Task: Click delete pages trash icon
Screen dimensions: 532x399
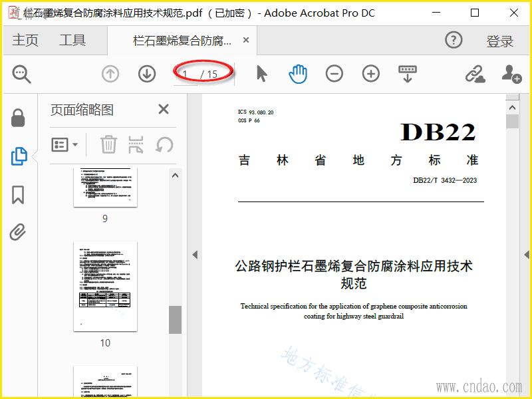Action: click(x=108, y=145)
